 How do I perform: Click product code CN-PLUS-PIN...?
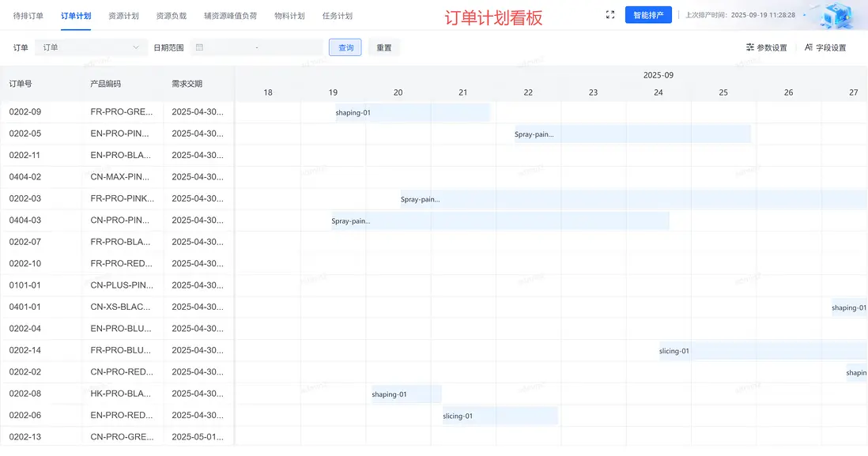[x=122, y=285]
